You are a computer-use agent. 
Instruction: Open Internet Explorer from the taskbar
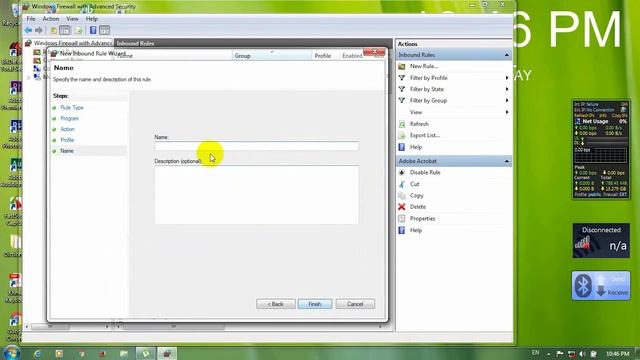coord(38,353)
